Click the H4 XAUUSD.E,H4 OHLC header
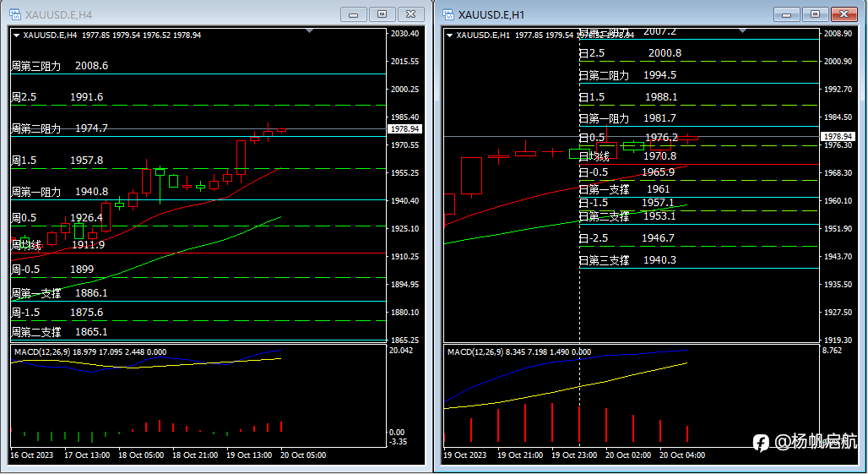The height and width of the screenshot is (474, 868). tap(111, 35)
